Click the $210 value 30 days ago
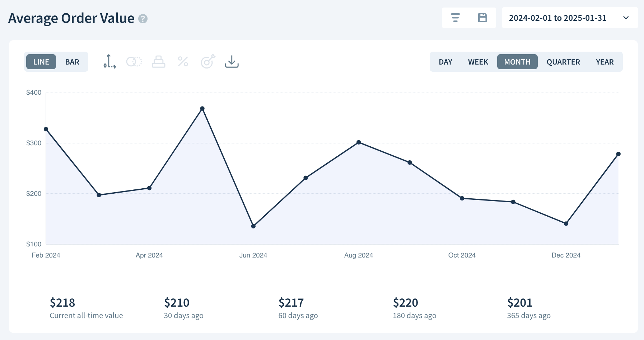644x340 pixels. 177,303
